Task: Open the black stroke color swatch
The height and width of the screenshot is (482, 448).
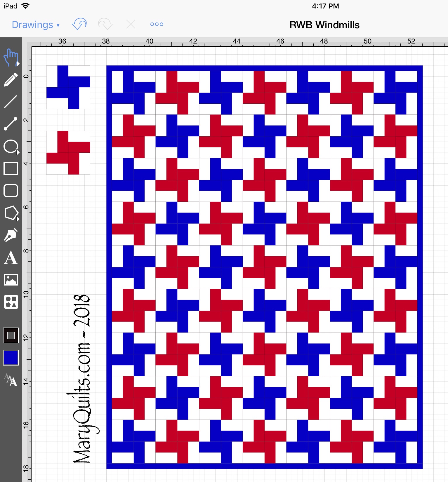Action: pyautogui.click(x=11, y=335)
